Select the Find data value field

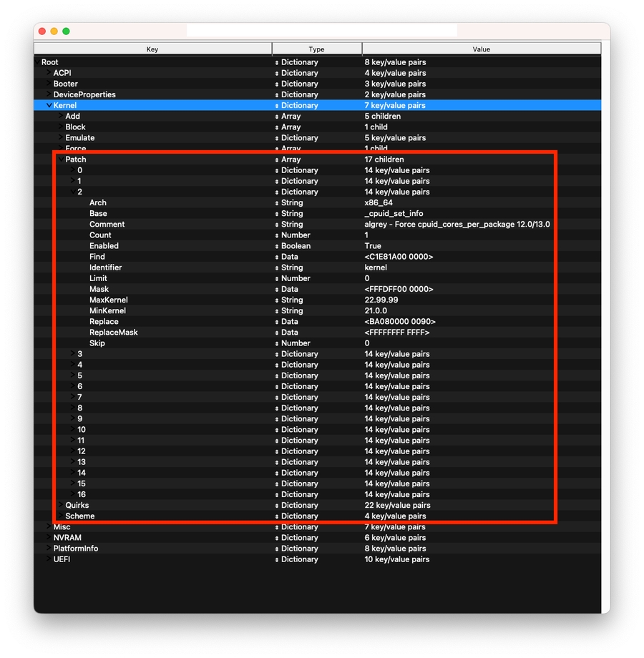click(399, 257)
